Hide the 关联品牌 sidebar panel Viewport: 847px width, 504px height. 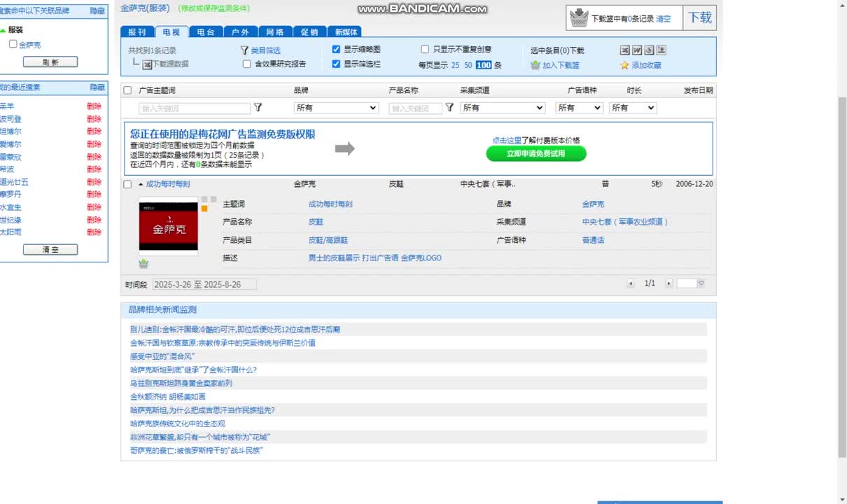(97, 10)
